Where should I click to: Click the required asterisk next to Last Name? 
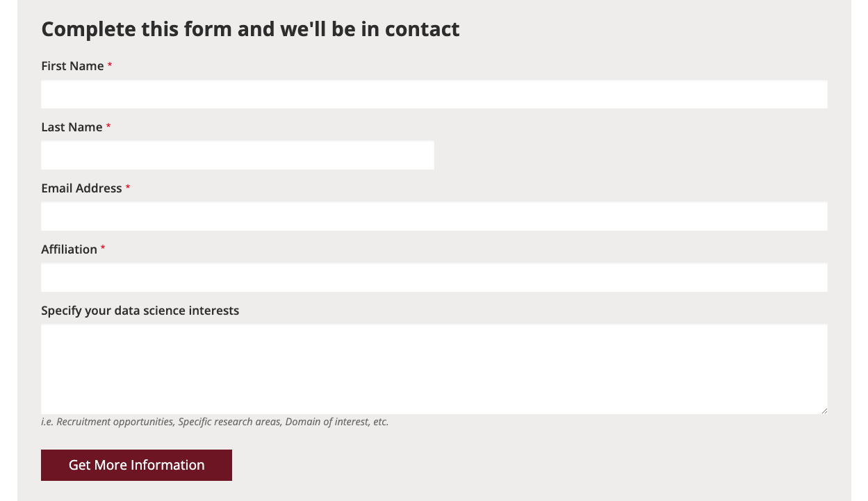coord(108,126)
